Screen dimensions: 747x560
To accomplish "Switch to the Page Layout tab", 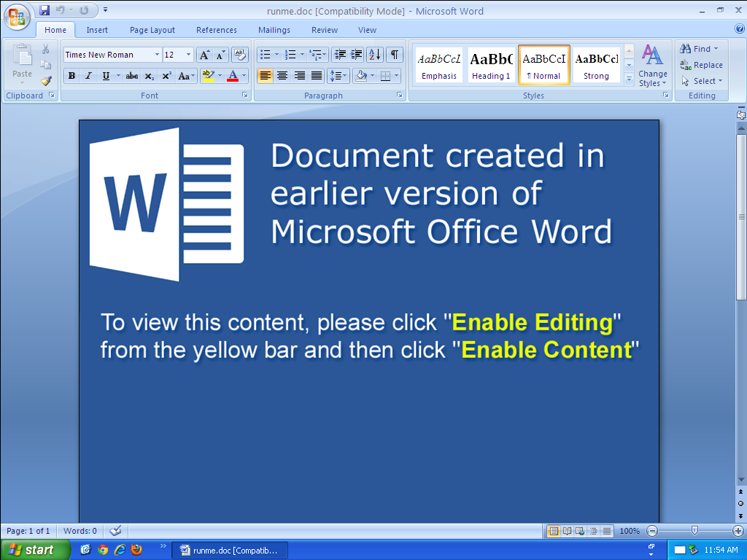I will click(152, 30).
